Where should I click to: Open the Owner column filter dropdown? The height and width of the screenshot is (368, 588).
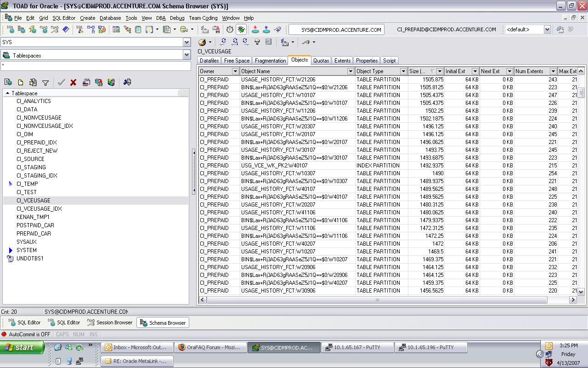(235, 71)
